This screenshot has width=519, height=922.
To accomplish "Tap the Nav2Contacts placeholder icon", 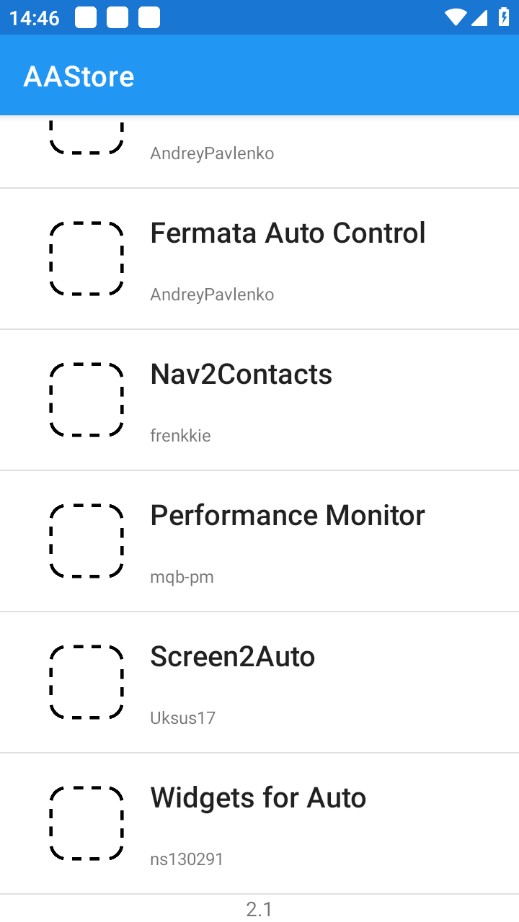I will click(x=86, y=399).
